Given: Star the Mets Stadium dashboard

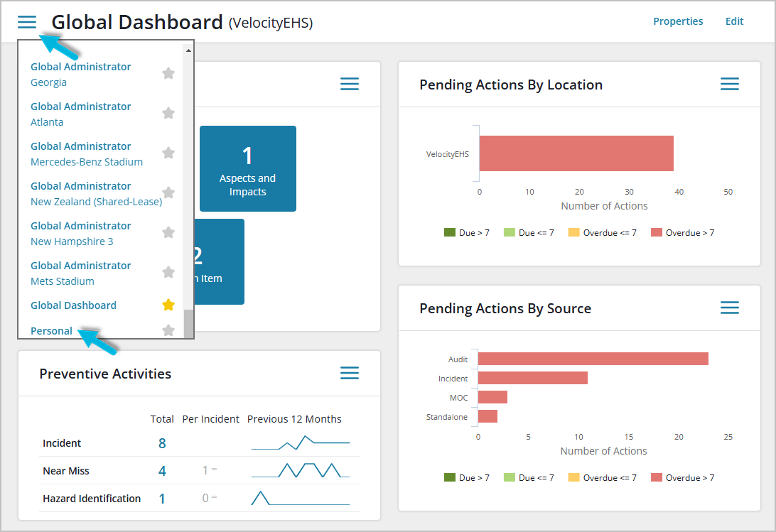Looking at the screenshot, I should [168, 272].
